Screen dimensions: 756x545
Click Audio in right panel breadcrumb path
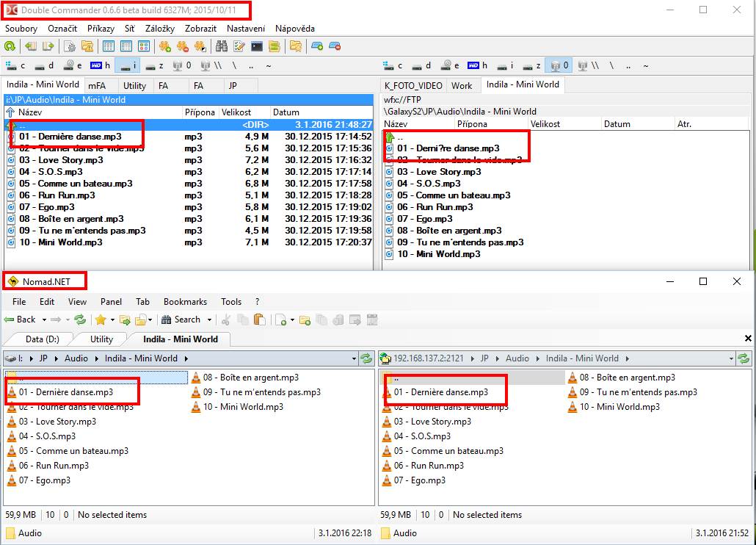click(517, 358)
